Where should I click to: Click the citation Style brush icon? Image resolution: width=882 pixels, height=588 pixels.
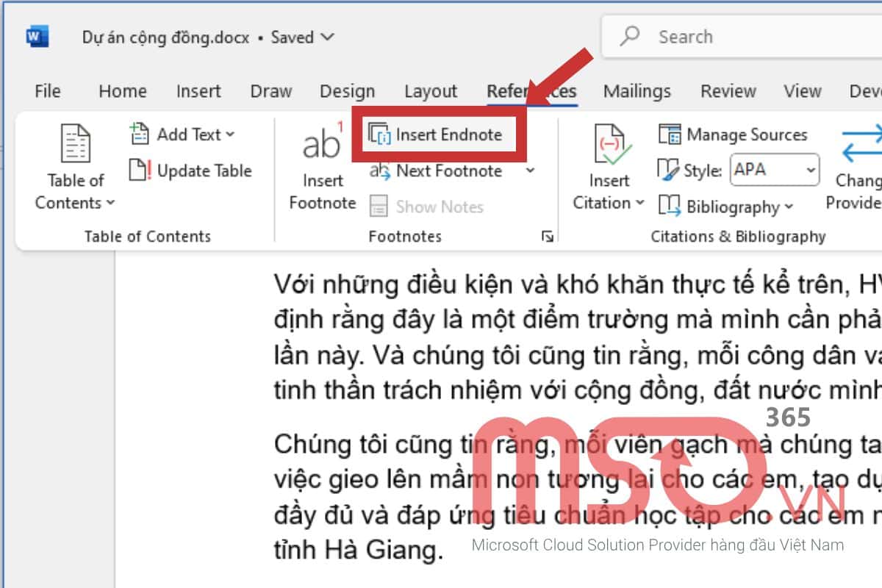tap(668, 170)
